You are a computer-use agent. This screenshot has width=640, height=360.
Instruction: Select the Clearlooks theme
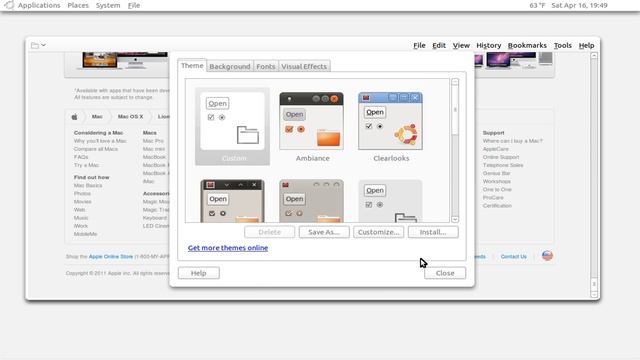tap(391, 127)
